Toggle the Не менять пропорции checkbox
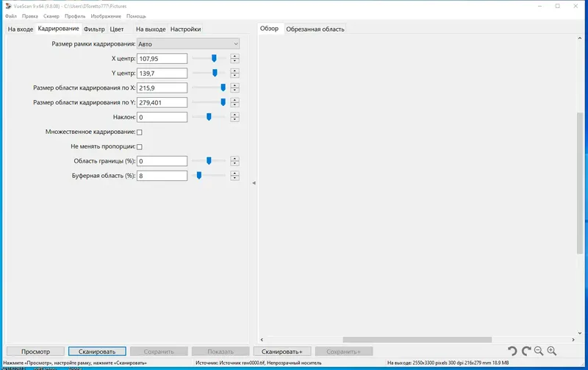 [x=140, y=146]
